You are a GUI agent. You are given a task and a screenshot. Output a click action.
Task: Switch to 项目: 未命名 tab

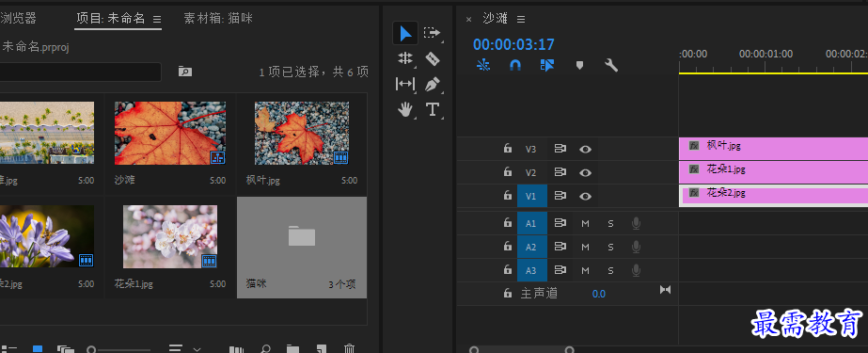111,18
